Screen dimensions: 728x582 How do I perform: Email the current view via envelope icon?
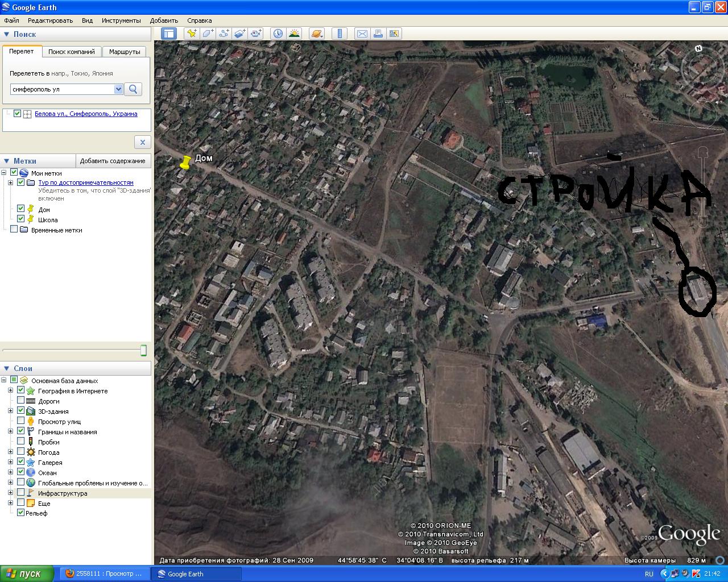click(362, 34)
